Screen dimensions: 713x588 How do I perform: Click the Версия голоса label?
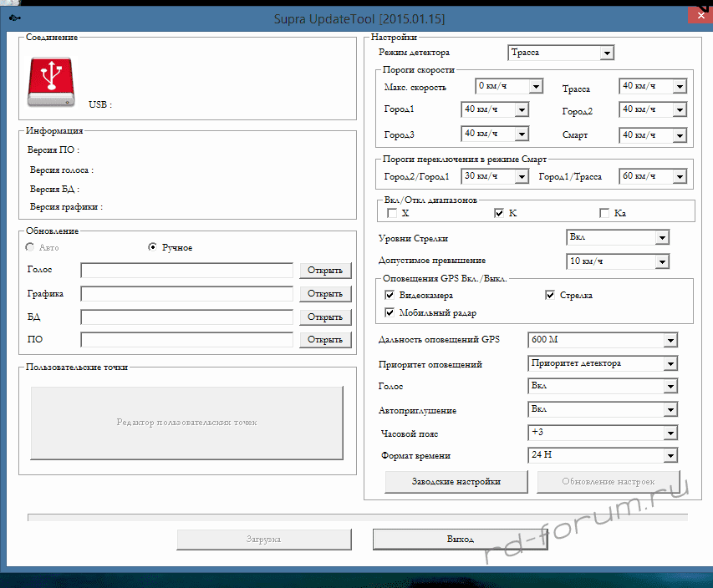[62, 170]
